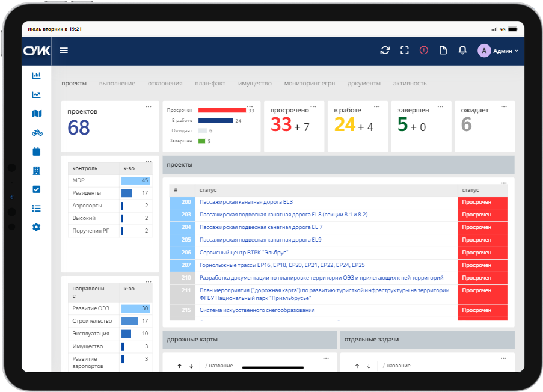Open the red alert warning icon
The height and width of the screenshot is (392, 543).
423,51
